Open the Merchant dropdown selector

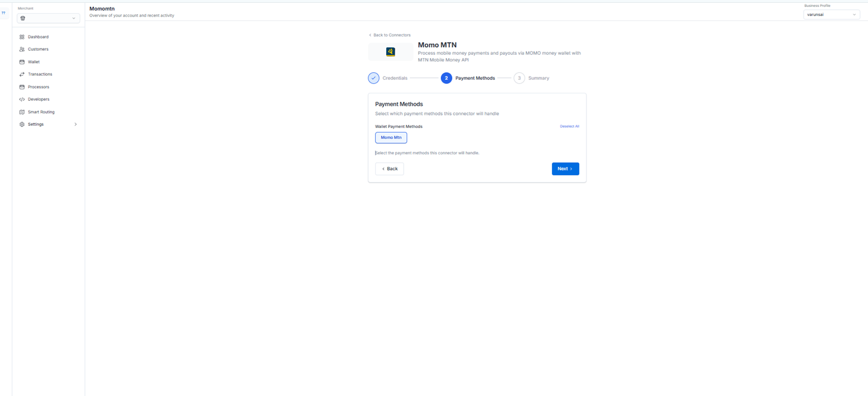tap(48, 18)
